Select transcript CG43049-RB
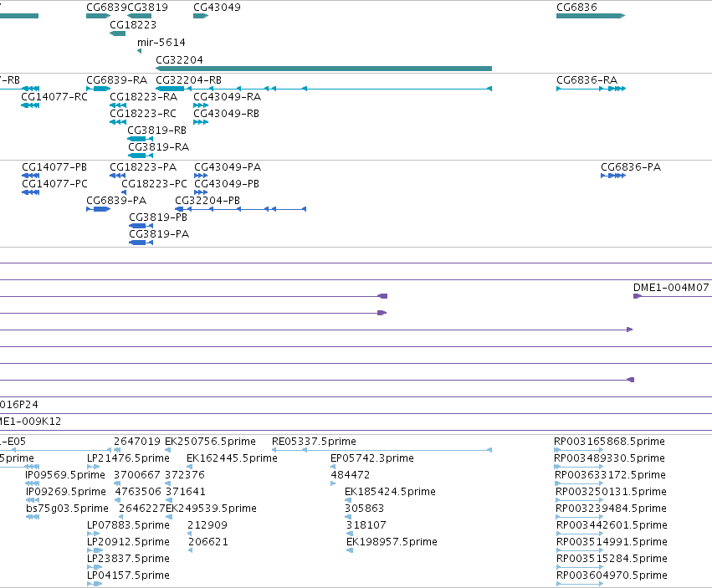The width and height of the screenshot is (712, 588). point(227,114)
